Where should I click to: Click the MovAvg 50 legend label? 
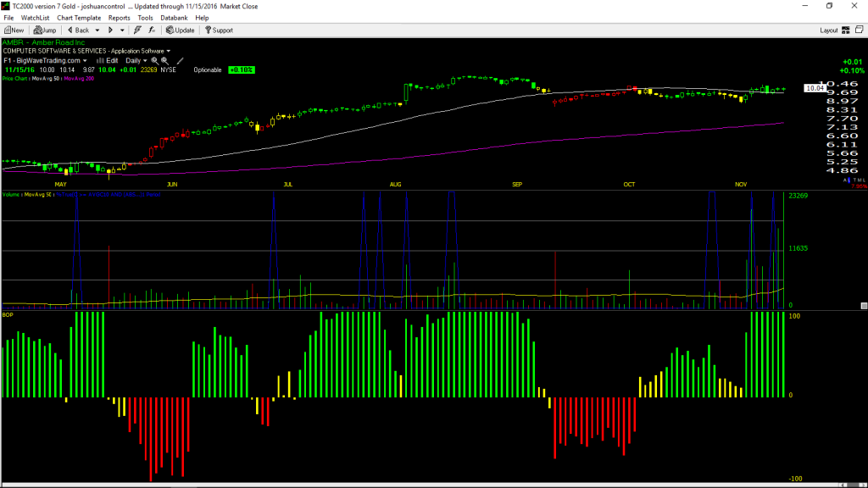click(47, 79)
